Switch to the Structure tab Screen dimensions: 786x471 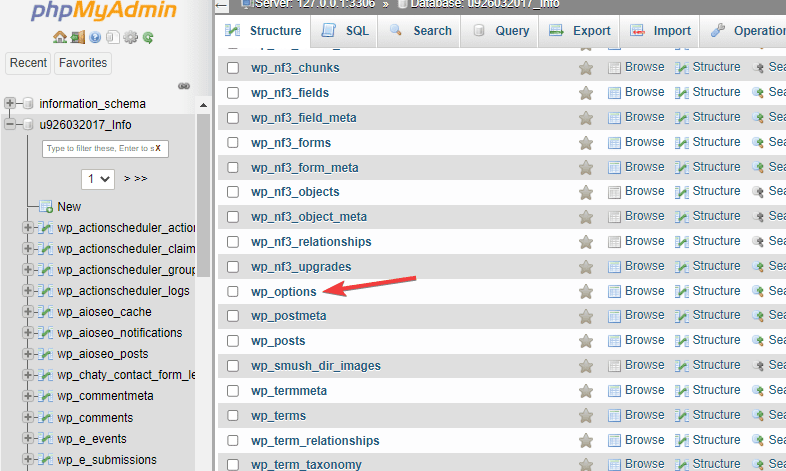pos(263,31)
